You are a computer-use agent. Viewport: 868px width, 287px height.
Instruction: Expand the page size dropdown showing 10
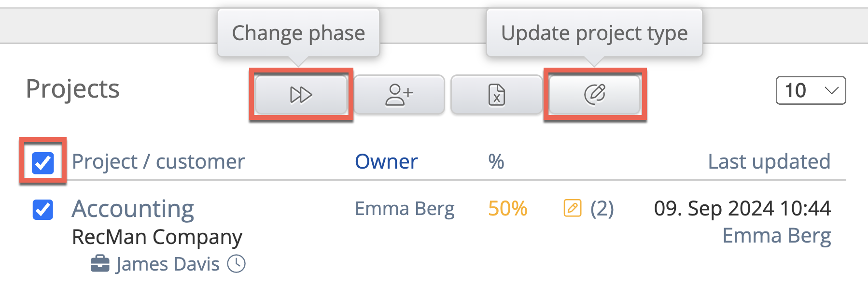(811, 90)
